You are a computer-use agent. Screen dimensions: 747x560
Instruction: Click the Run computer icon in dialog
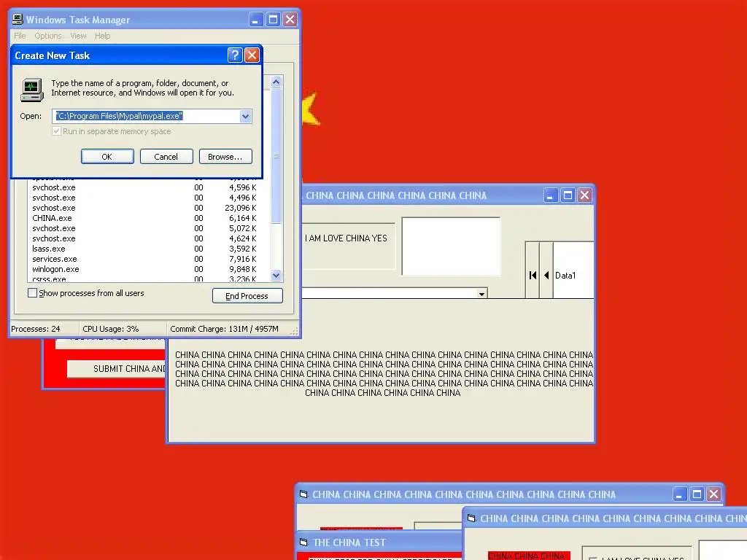32,90
